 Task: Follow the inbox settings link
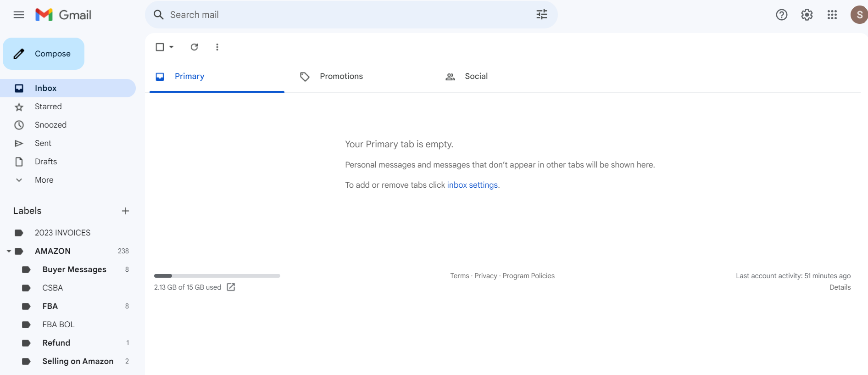click(473, 185)
